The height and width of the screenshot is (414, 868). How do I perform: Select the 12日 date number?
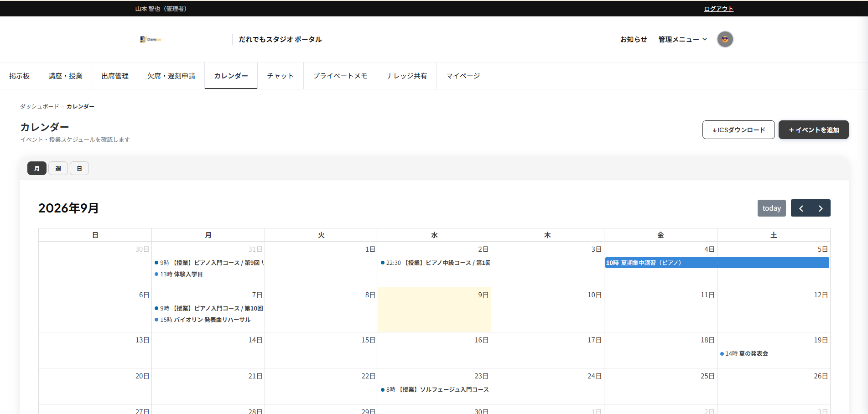click(x=821, y=295)
